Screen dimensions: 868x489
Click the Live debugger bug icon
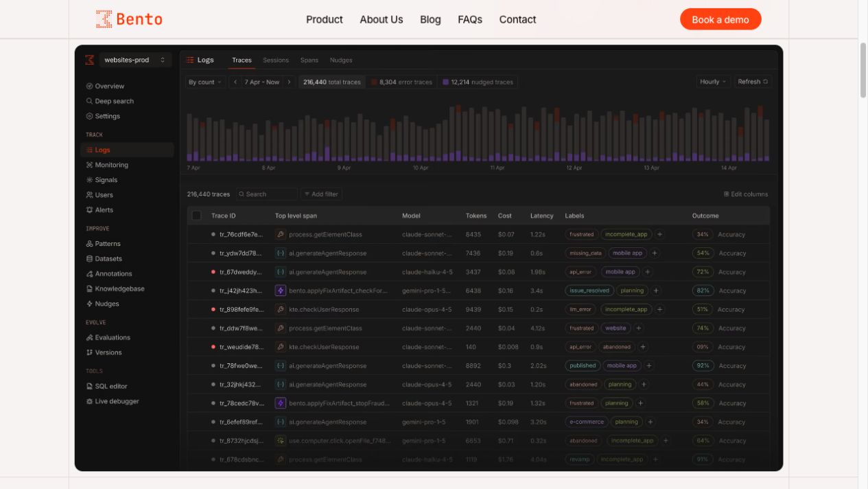click(x=89, y=401)
